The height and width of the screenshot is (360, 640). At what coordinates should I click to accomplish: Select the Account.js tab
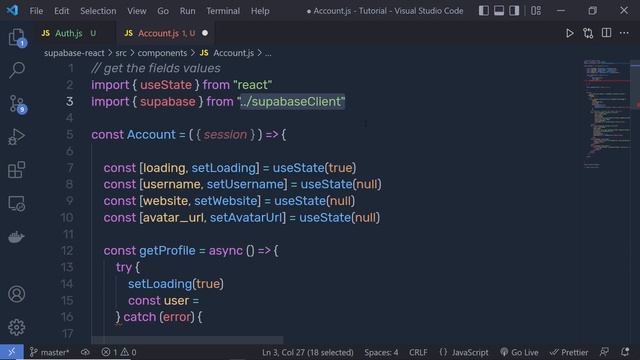(x=166, y=33)
